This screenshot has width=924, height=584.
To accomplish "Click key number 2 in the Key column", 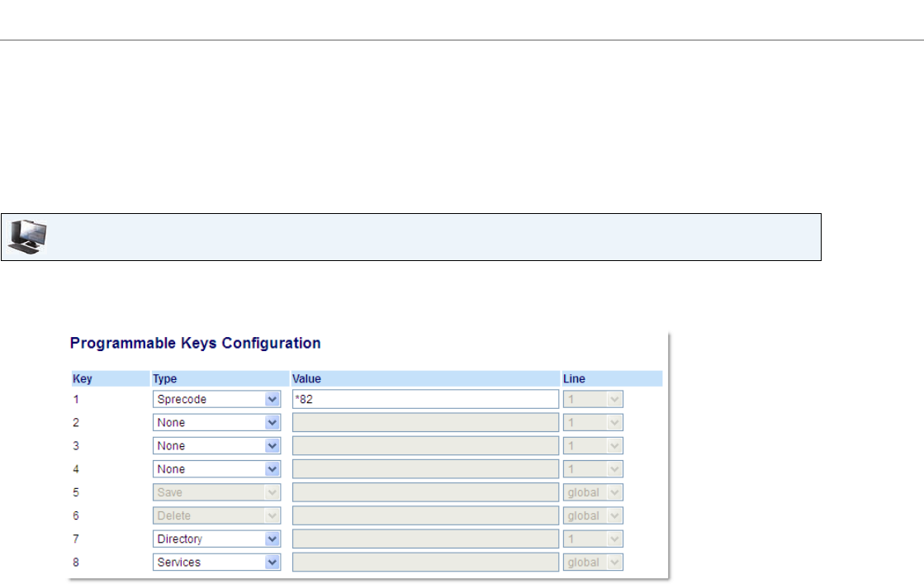I will [76, 423].
